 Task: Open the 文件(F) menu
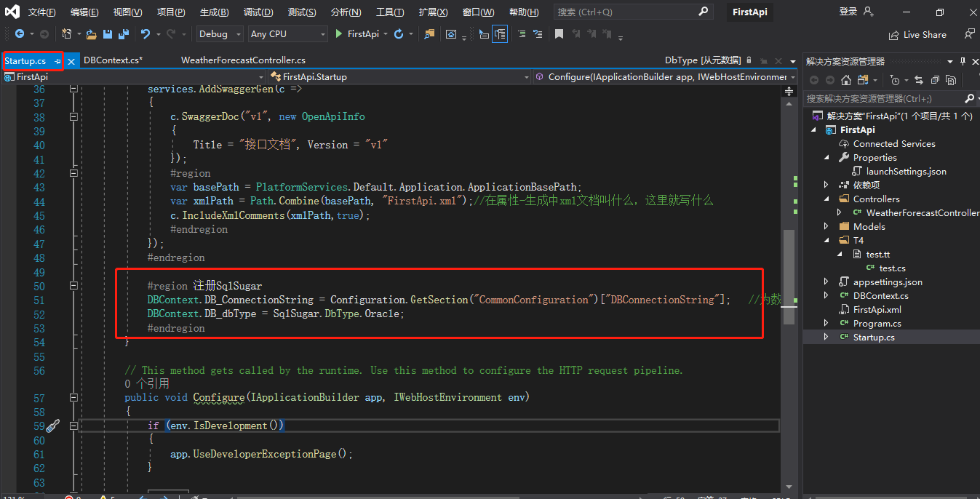coord(41,12)
